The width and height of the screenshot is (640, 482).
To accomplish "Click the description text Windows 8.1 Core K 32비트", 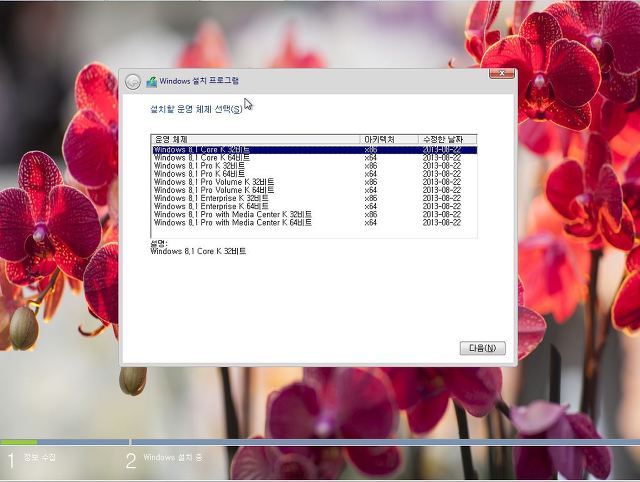I will point(198,251).
